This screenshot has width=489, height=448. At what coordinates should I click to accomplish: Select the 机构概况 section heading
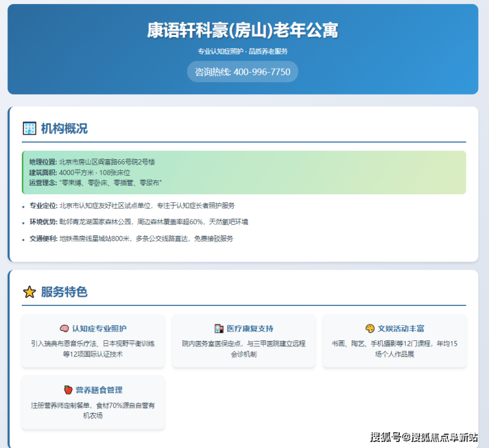[64, 128]
